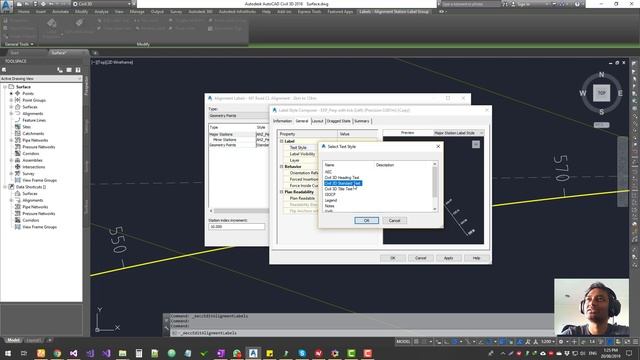Switch to Dragged State tab

[x=338, y=121]
